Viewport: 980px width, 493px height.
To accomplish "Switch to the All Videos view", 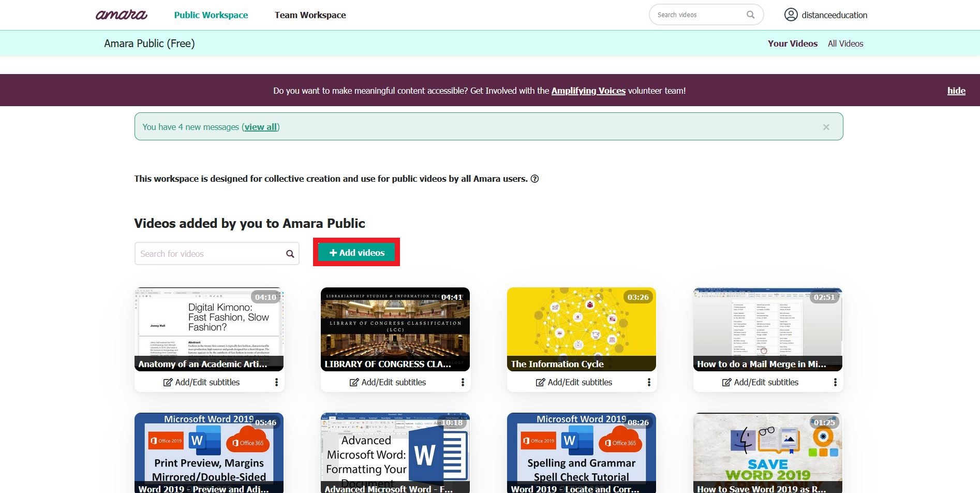I will click(845, 44).
